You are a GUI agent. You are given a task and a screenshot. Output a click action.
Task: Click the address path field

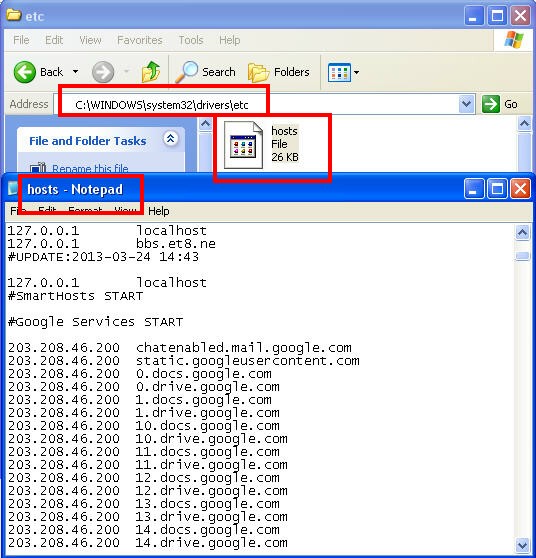pyautogui.click(x=256, y=105)
